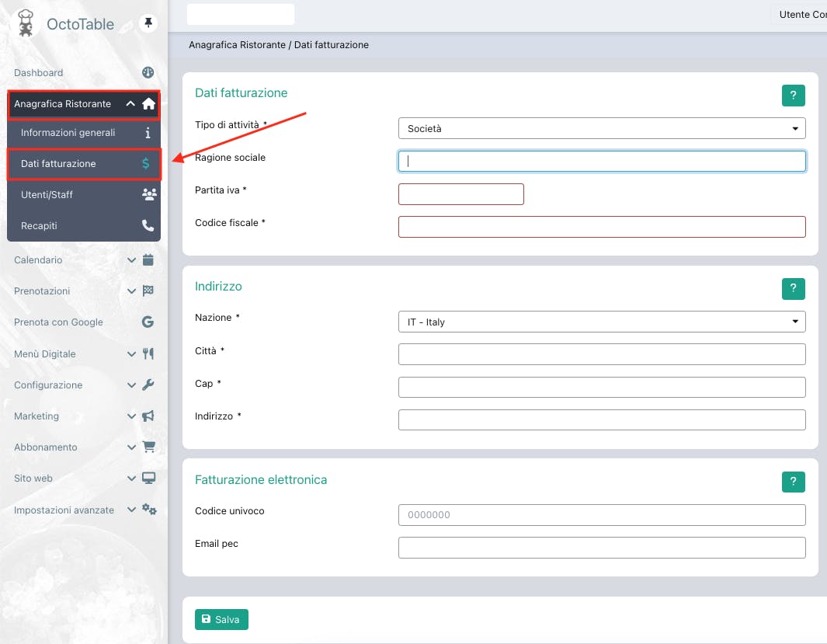
Task: Click the Fatturazione elettronica section heading
Action: click(261, 479)
